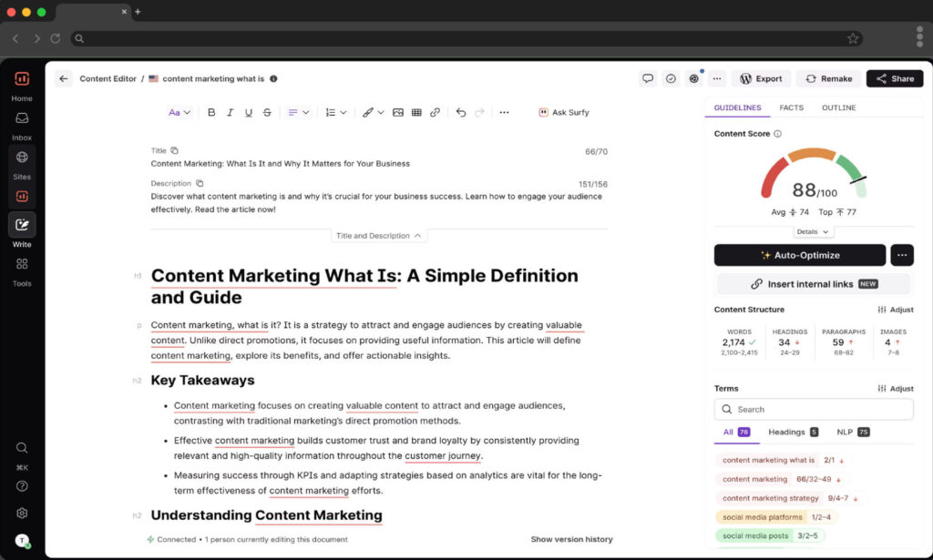Show info next to content marketing what is
Viewport: 933px width, 560px height.
click(x=273, y=78)
